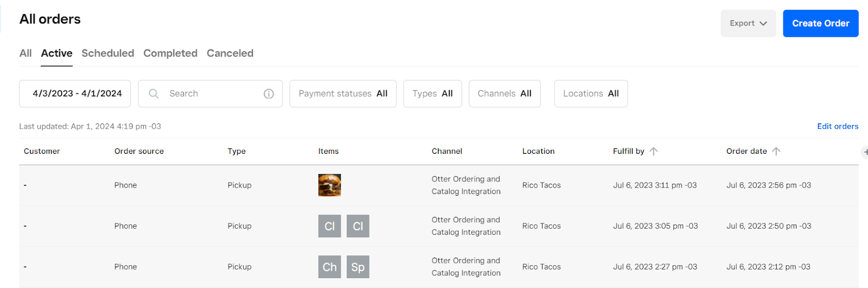Open the date range picker field
Image resolution: width=868 pixels, height=288 pixels.
(75, 93)
